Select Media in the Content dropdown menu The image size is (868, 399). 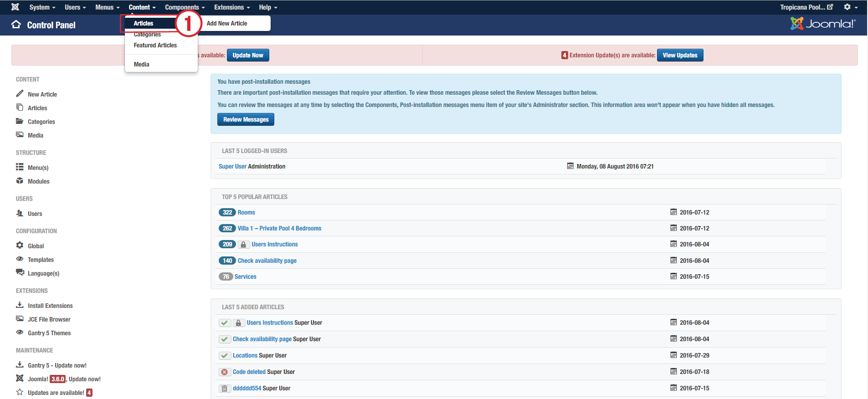pyautogui.click(x=142, y=64)
